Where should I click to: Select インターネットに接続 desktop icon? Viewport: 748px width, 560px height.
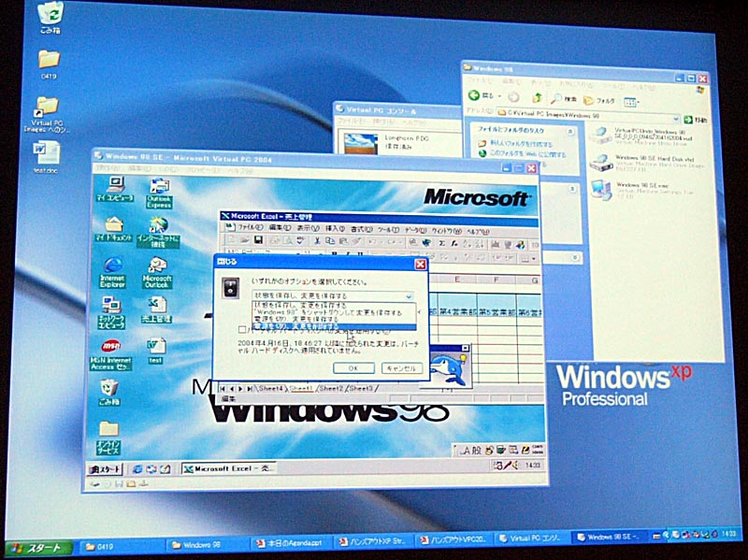click(x=158, y=233)
